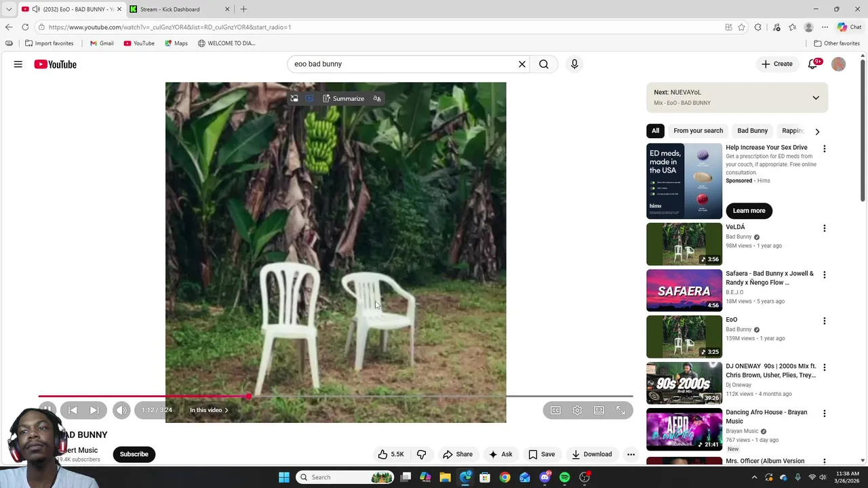Open YouTube account avatar menu
868x488 pixels.
pyautogui.click(x=839, y=64)
